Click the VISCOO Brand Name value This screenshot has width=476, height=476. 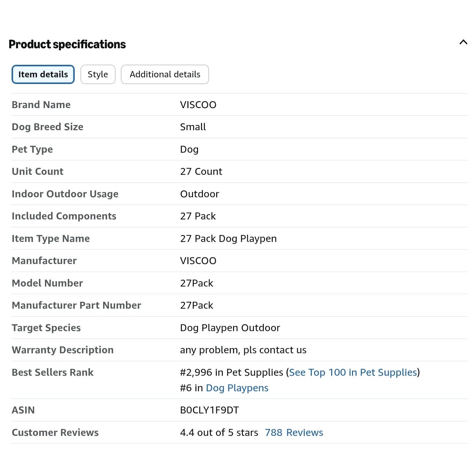(x=198, y=105)
